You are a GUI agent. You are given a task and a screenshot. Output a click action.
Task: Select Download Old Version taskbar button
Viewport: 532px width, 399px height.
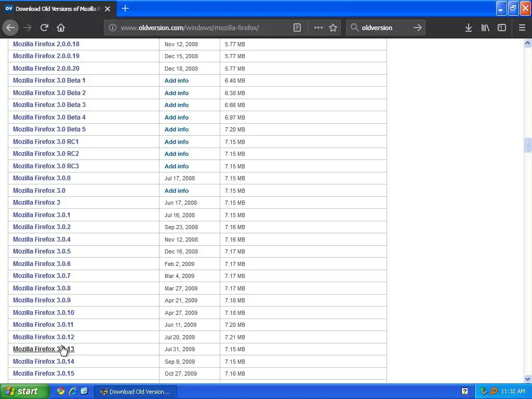(136, 392)
